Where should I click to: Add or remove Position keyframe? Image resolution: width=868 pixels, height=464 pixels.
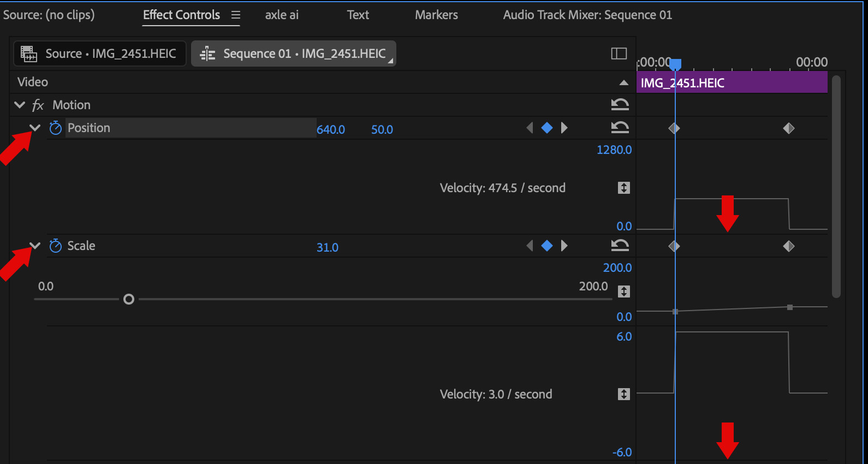pos(546,128)
